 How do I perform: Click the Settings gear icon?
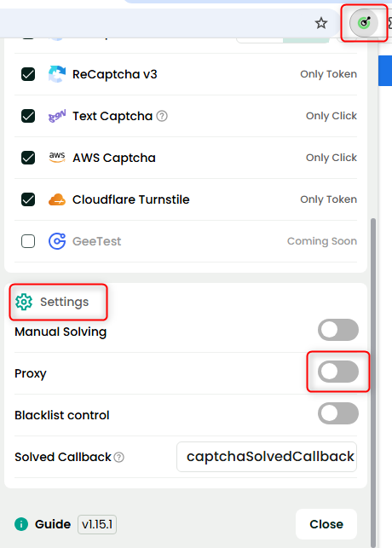pyautogui.click(x=24, y=302)
